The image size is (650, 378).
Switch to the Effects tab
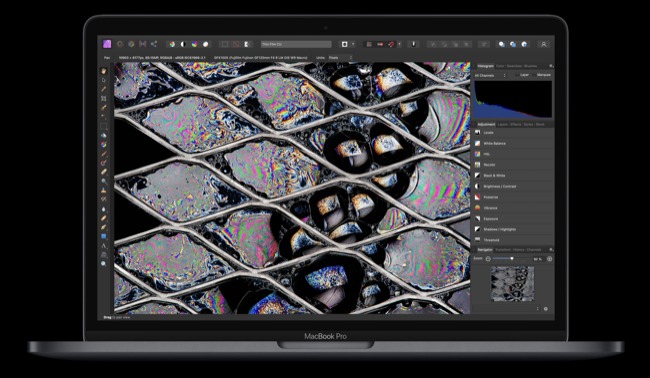pos(515,124)
